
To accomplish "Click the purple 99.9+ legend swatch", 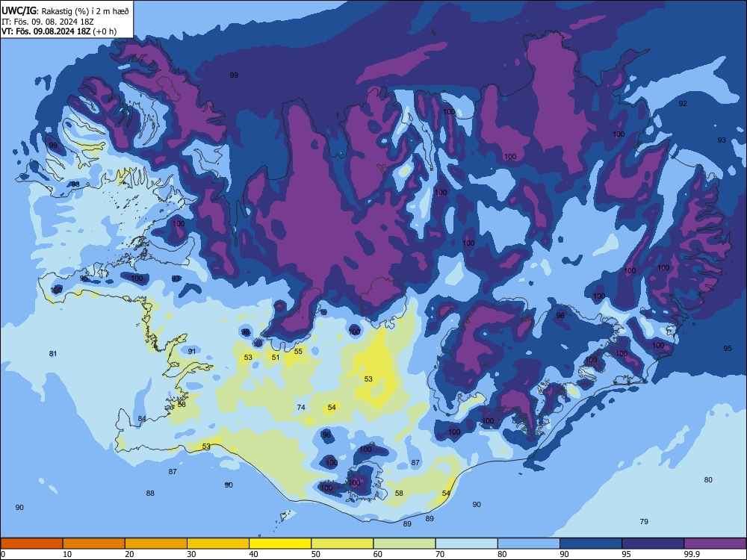I will pyautogui.click(x=715, y=544).
